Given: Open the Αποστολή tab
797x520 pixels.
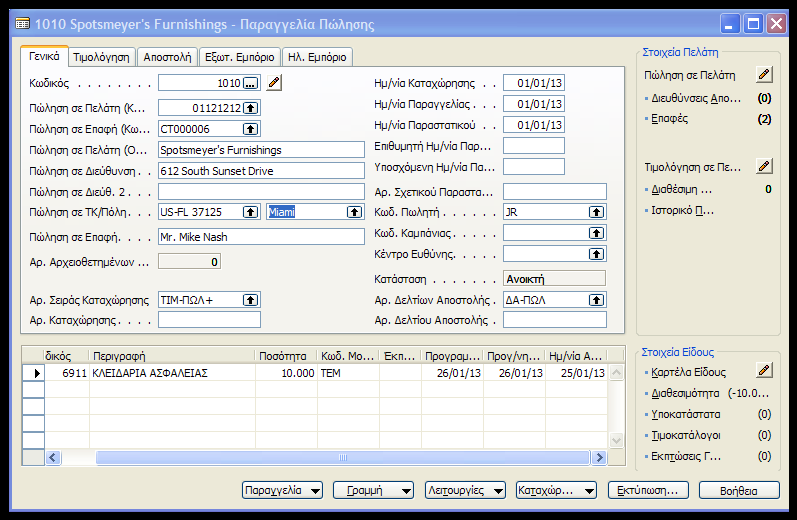Looking at the screenshot, I should click(167, 57).
